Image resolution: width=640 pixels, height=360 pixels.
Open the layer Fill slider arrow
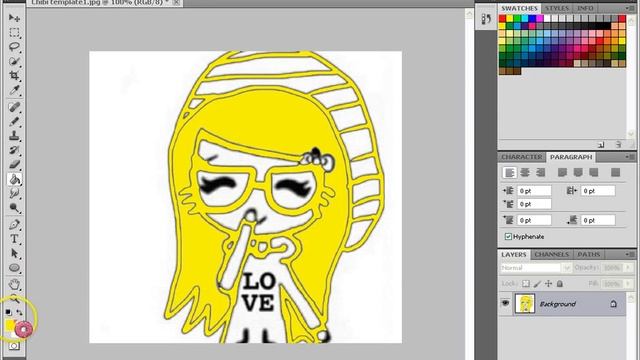(629, 283)
